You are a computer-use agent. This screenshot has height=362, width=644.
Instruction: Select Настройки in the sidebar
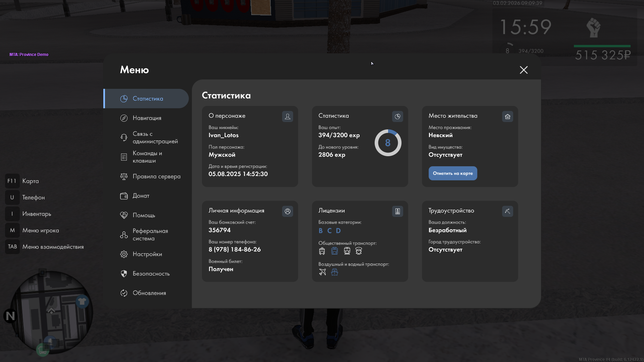[147, 254]
